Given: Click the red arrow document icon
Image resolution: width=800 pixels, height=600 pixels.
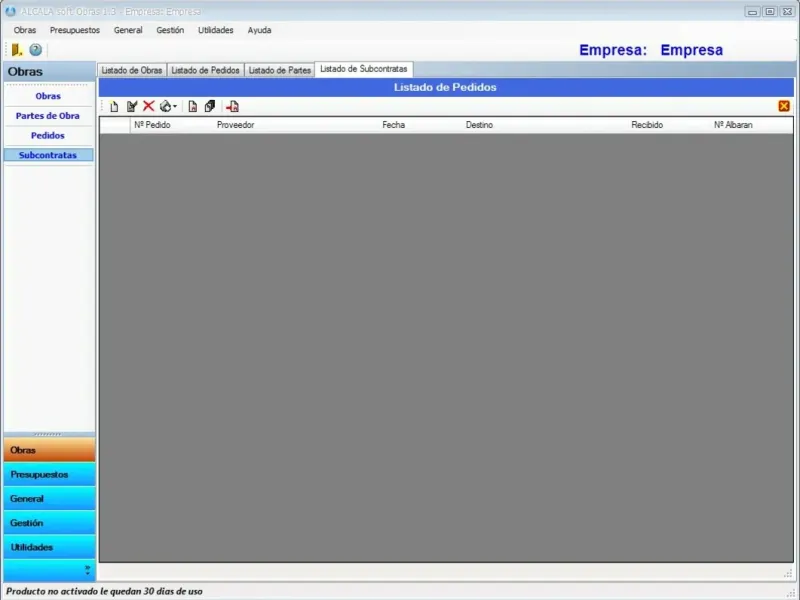Looking at the screenshot, I should (x=232, y=106).
